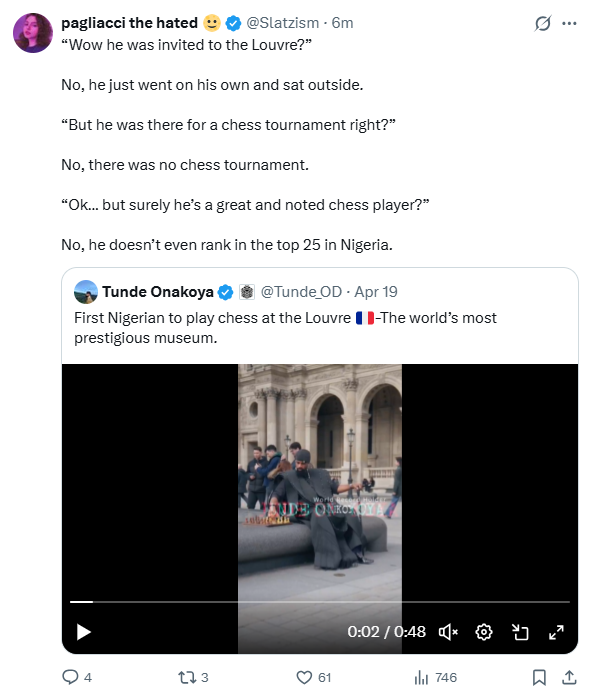Open pagliacci the hated profile picture

(x=33, y=33)
